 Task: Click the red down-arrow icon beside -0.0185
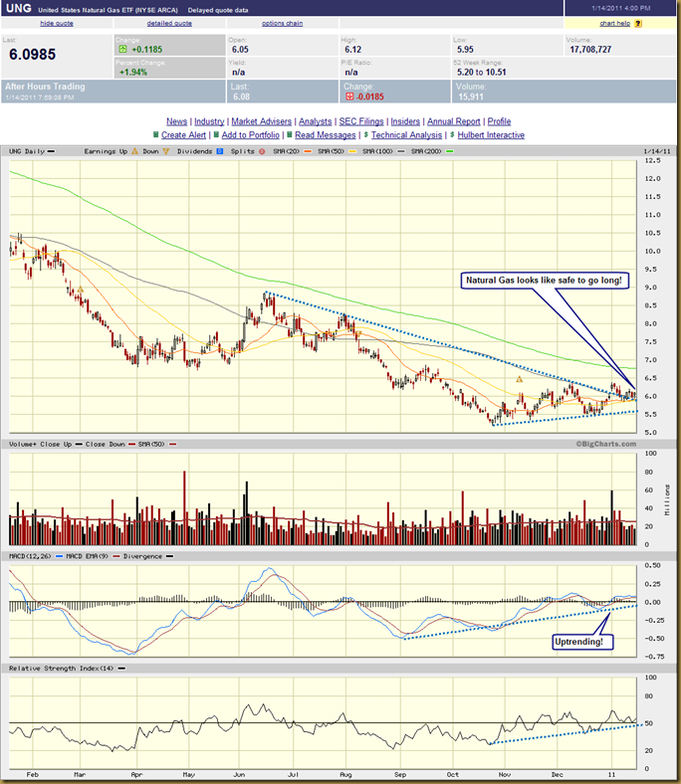click(x=349, y=97)
